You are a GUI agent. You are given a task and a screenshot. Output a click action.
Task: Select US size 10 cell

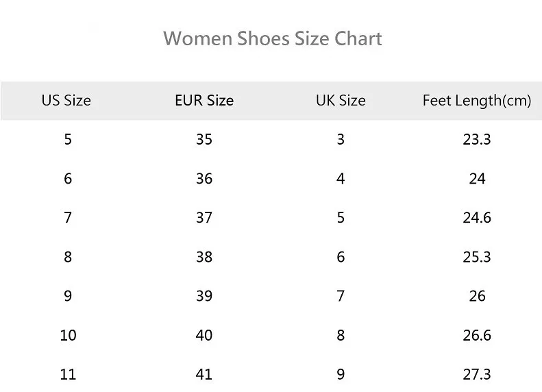[x=67, y=335]
